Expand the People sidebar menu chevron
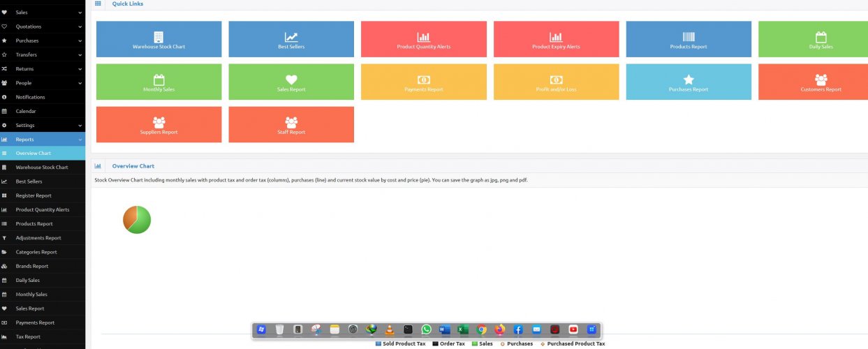Screen dimensions: 868x349 (80, 83)
